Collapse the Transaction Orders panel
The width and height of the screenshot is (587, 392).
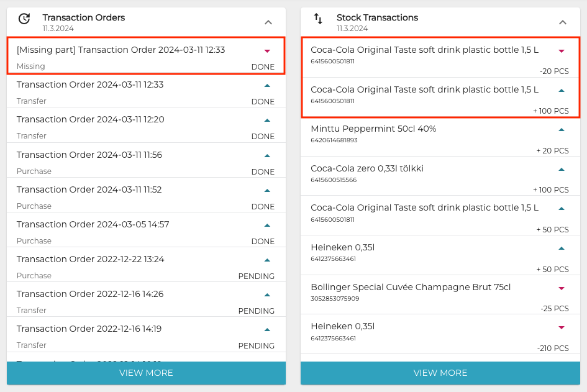(268, 22)
